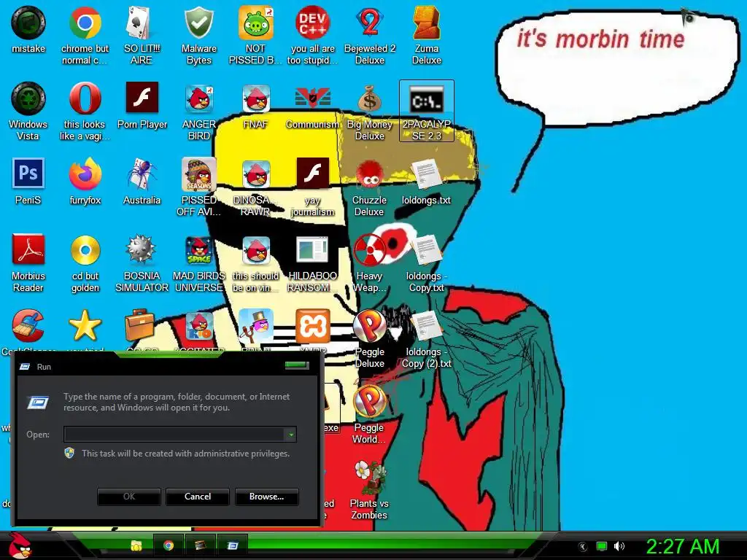Open the briefcase desktop icon
The image size is (747, 560).
(140, 325)
